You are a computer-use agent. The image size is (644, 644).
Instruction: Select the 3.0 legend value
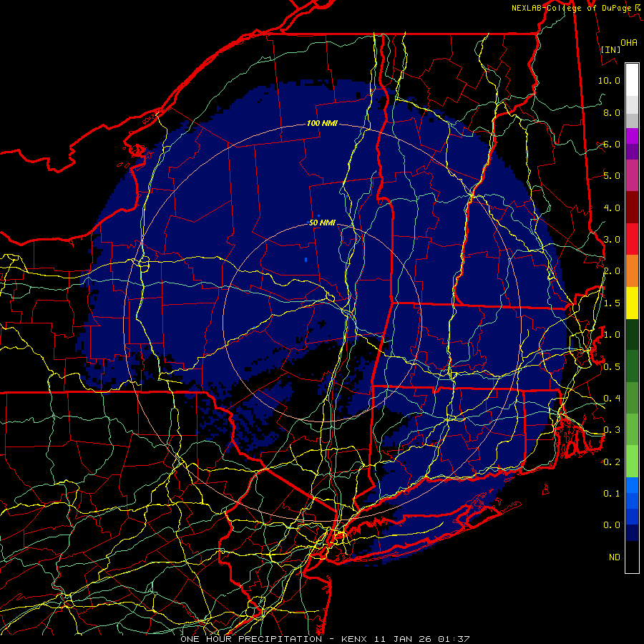[612, 240]
